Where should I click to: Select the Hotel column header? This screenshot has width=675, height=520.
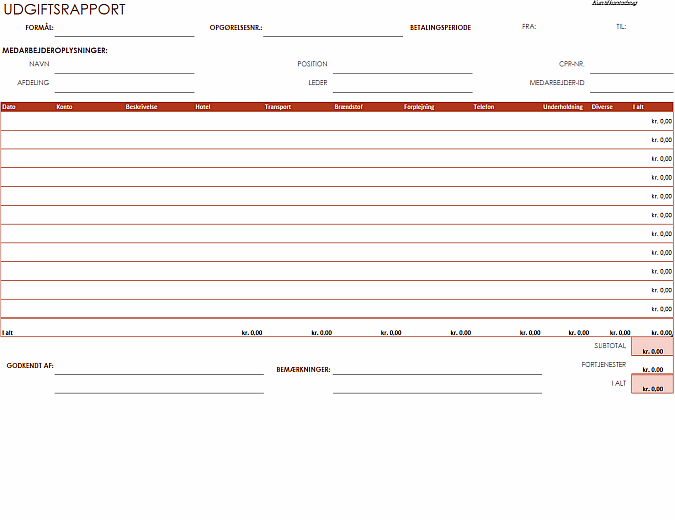click(203, 106)
